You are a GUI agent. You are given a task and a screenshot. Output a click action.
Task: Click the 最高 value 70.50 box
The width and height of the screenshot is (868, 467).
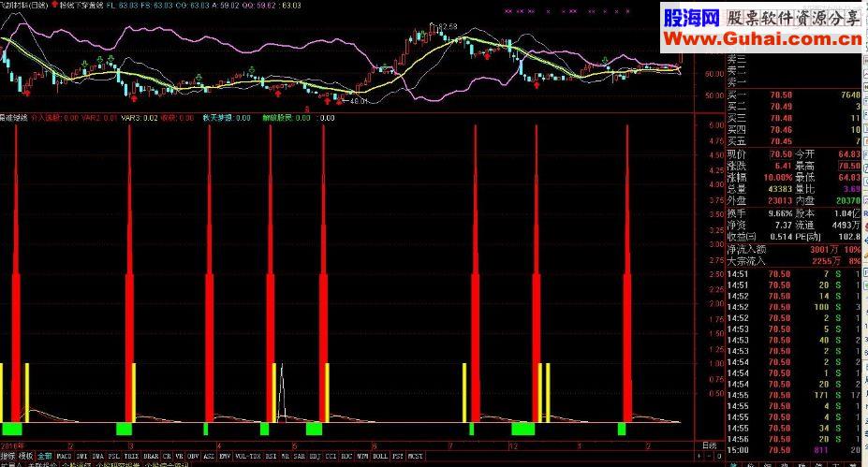[x=850, y=166]
